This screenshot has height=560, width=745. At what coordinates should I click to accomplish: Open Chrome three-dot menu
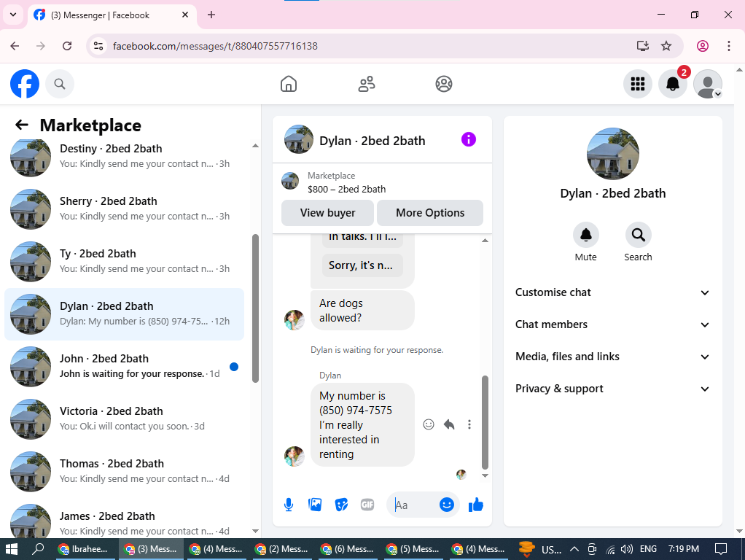coord(729,46)
